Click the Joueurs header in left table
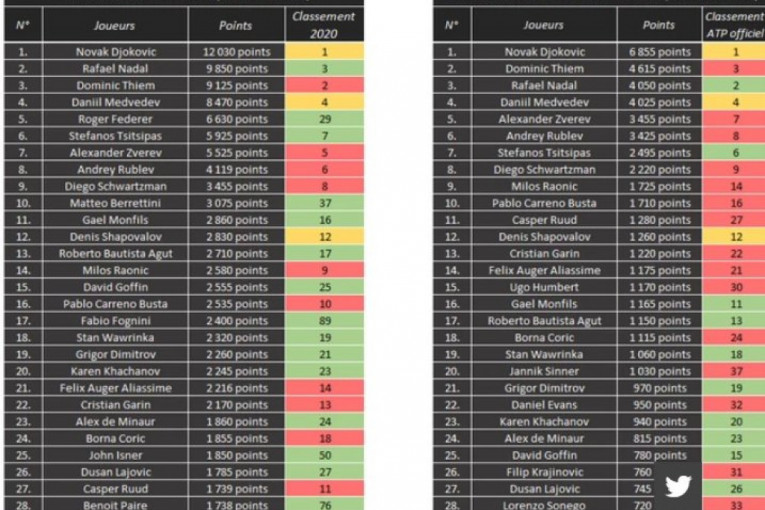765x510 pixels. coord(114,25)
